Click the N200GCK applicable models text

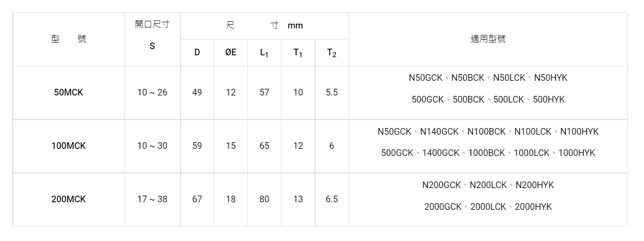(441, 185)
